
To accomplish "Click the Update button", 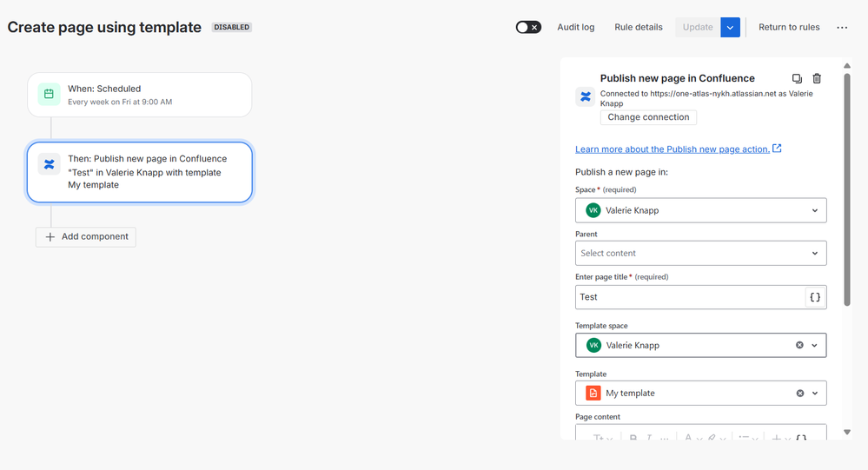I will [x=698, y=27].
